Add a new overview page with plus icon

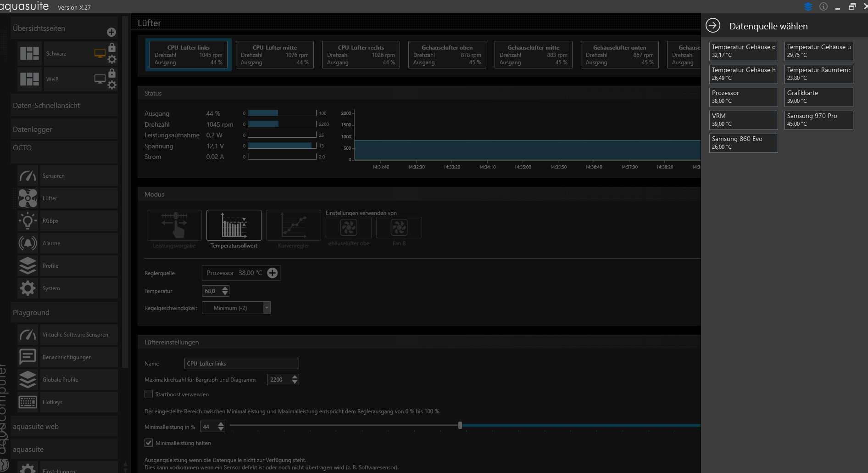(x=111, y=32)
